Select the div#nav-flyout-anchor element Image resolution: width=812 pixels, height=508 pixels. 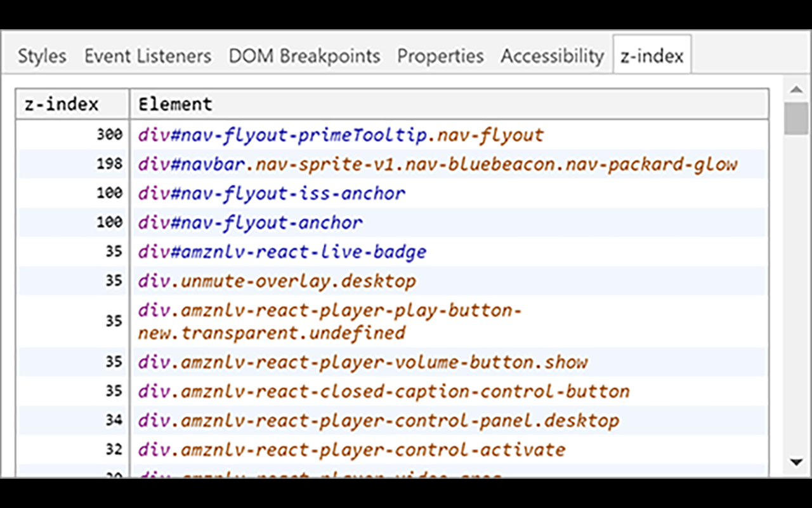251,222
